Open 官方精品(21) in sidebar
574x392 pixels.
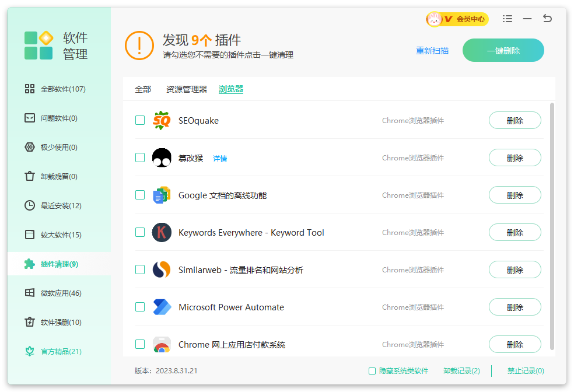(59, 352)
